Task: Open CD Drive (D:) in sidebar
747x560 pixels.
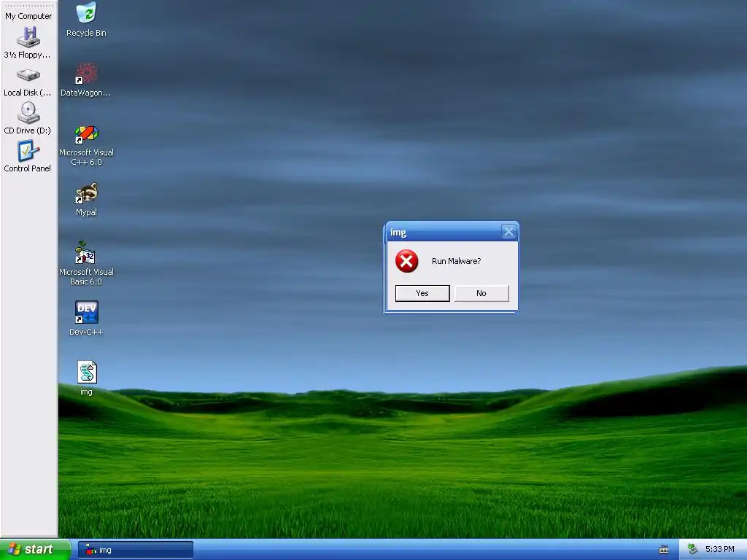Action: pyautogui.click(x=28, y=119)
